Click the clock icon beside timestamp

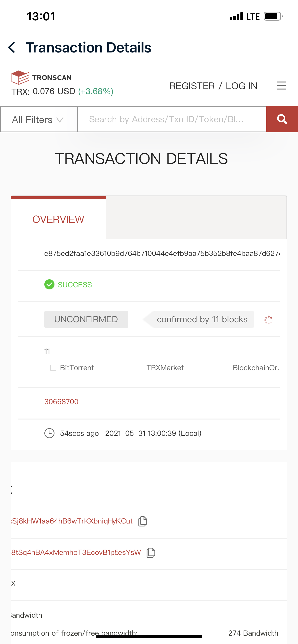(49, 433)
